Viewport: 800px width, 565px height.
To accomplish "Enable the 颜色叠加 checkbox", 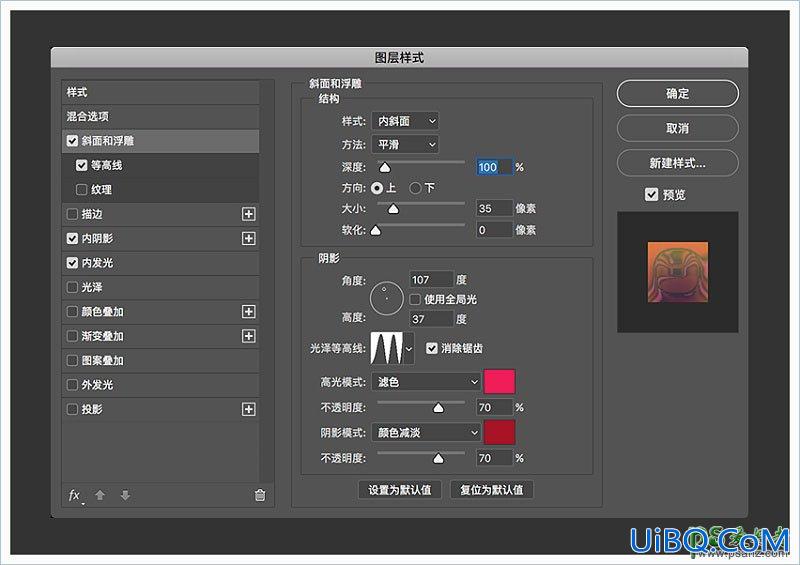I will click(x=72, y=311).
